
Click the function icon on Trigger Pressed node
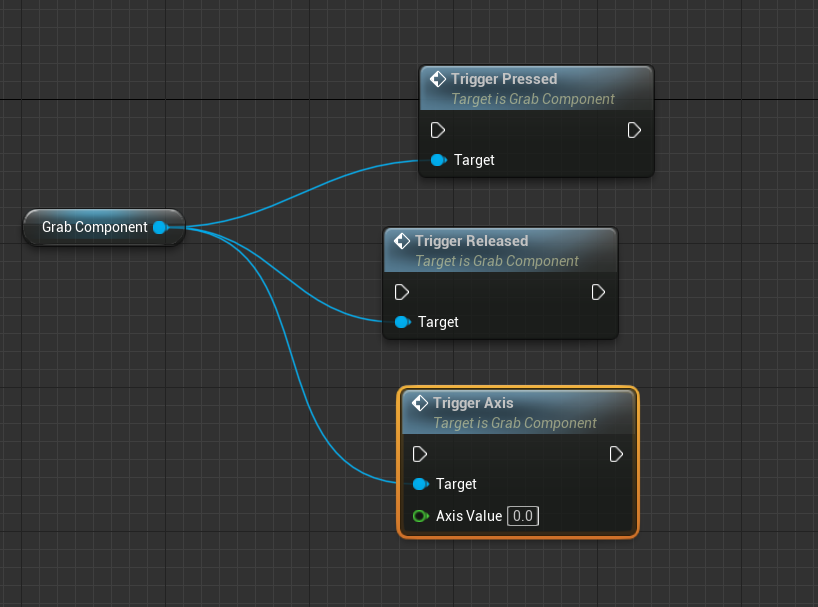click(x=438, y=79)
